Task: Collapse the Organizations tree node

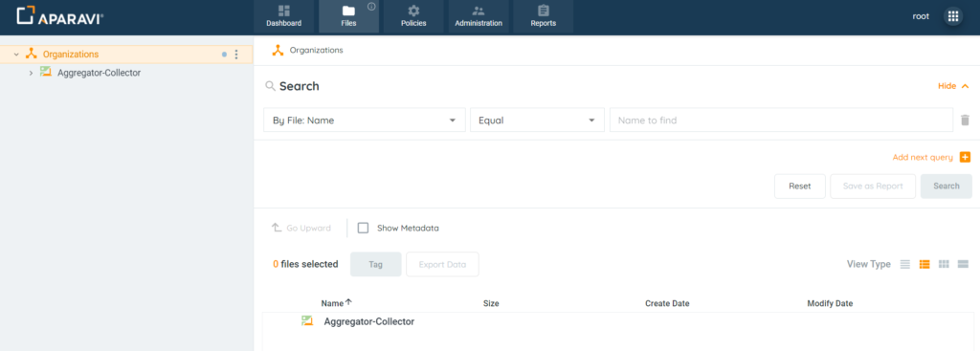Action: (x=16, y=55)
